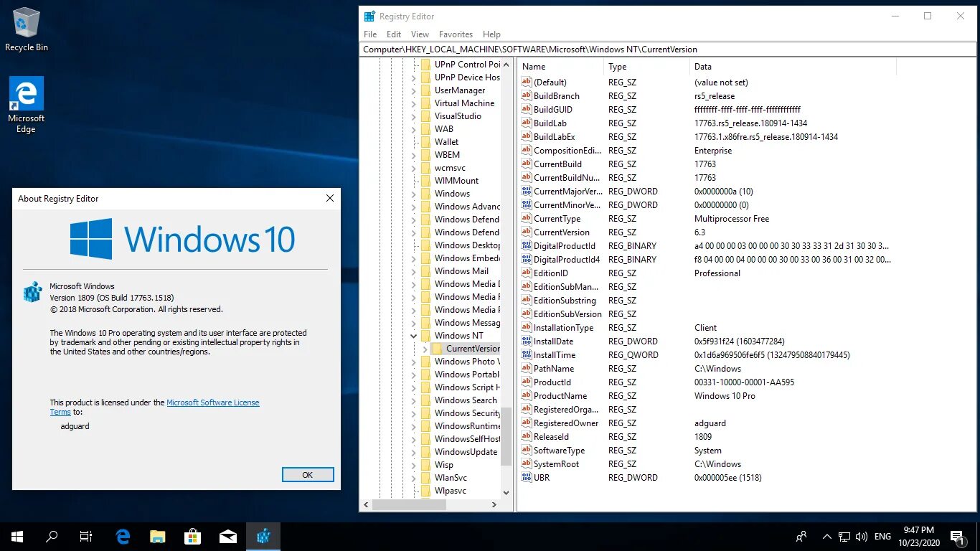The width and height of the screenshot is (980, 551).
Task: Expand the Windows Mail key
Action: (414, 271)
